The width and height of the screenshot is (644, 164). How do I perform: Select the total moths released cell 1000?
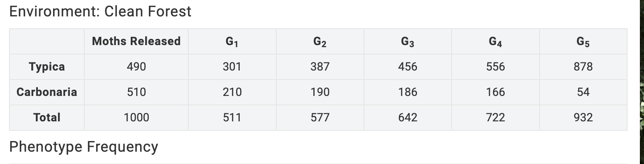(136, 118)
